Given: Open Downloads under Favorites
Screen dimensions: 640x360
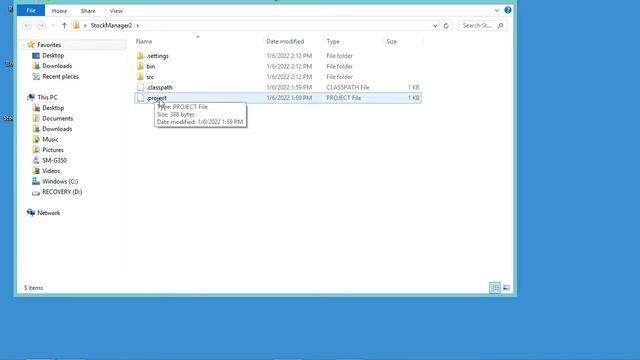Looking at the screenshot, I should [x=57, y=66].
